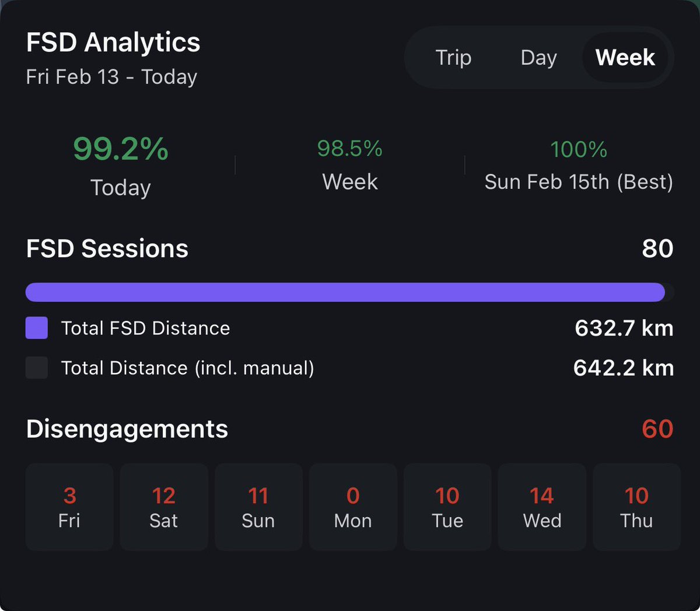Click the 632.7 km FSD distance value
The width and height of the screenshot is (700, 611).
point(624,328)
